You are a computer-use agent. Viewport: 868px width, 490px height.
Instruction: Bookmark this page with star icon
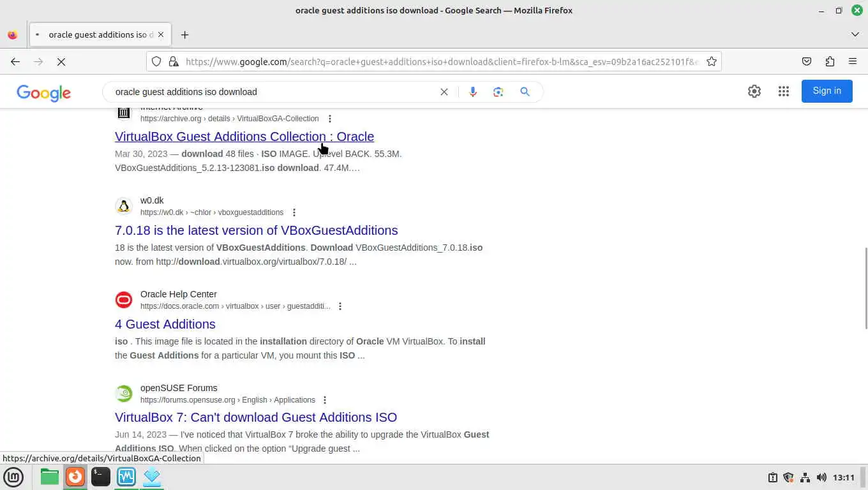click(712, 61)
